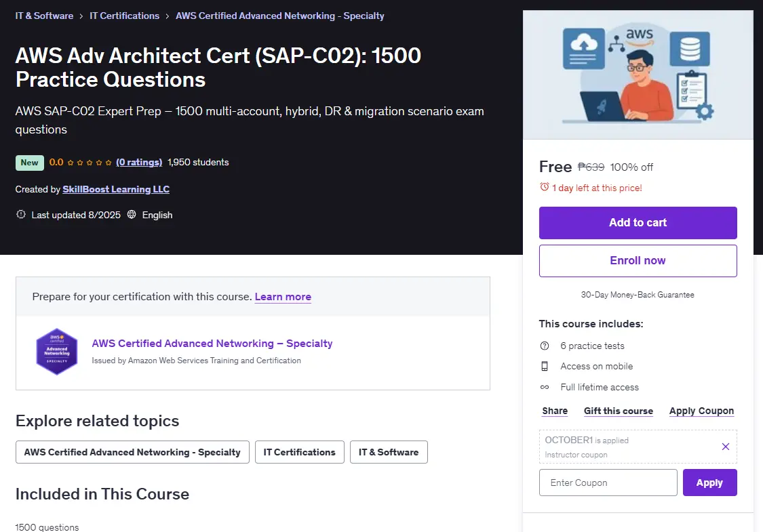Screen dimensions: 763x532
Task: Click the infinity lifetime access icon
Action: 545,387
